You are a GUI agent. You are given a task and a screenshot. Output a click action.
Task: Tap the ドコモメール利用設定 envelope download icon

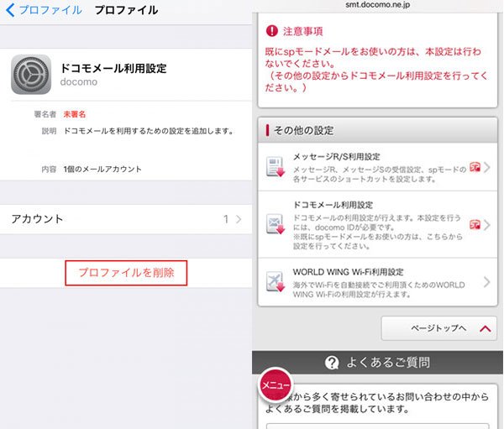click(x=276, y=224)
